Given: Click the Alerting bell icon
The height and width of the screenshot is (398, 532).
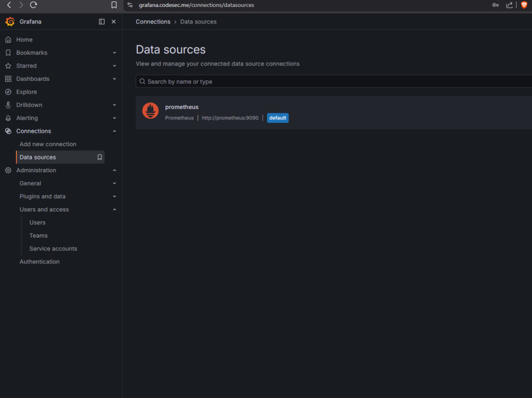Looking at the screenshot, I should 8,118.
